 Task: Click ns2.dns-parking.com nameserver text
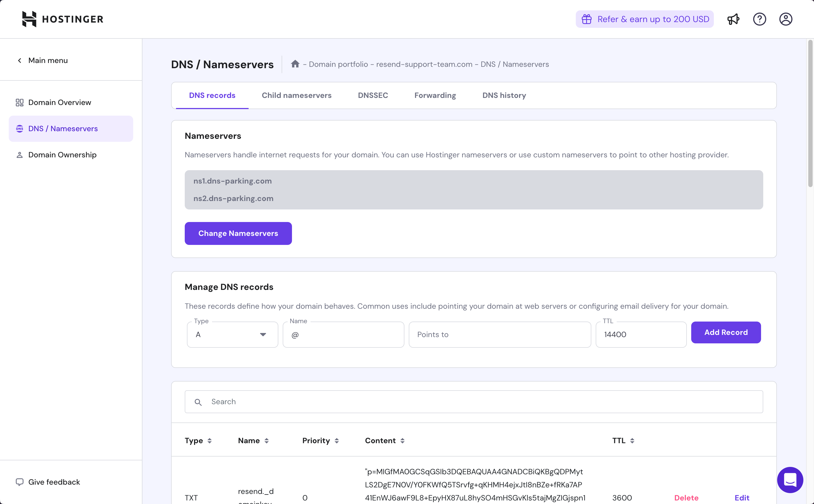tap(233, 198)
